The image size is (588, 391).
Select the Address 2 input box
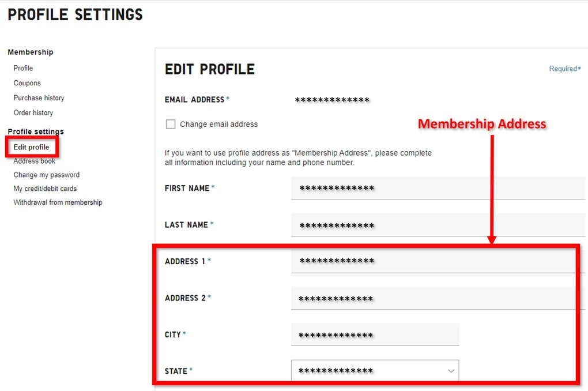432,298
